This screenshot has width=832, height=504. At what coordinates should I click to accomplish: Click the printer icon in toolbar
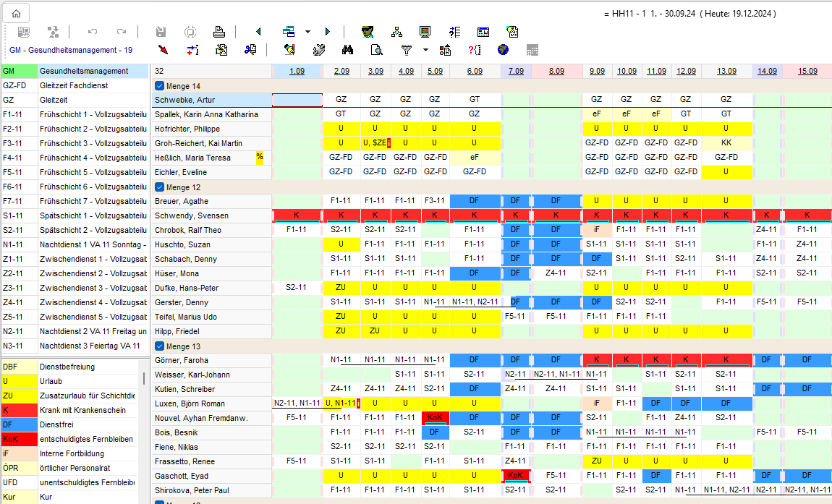click(x=218, y=32)
